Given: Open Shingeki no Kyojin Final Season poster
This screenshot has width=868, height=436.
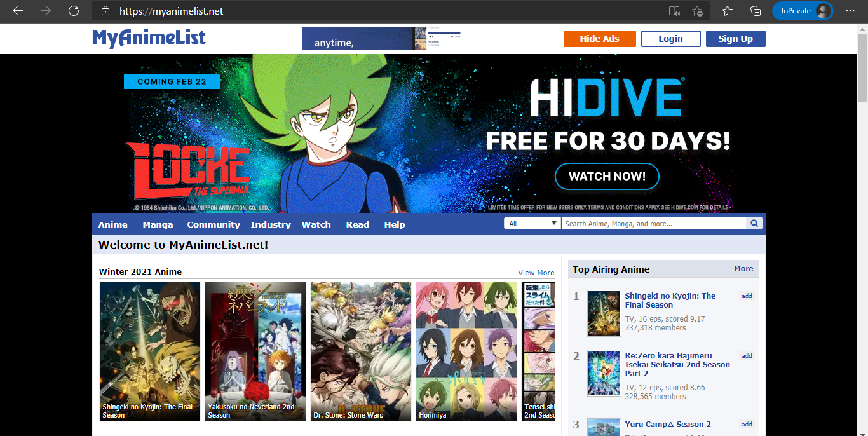Looking at the screenshot, I should 150,351.
